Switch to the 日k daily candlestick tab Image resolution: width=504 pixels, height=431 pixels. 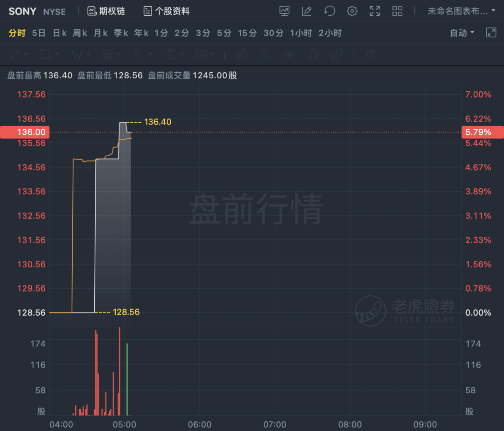[60, 33]
